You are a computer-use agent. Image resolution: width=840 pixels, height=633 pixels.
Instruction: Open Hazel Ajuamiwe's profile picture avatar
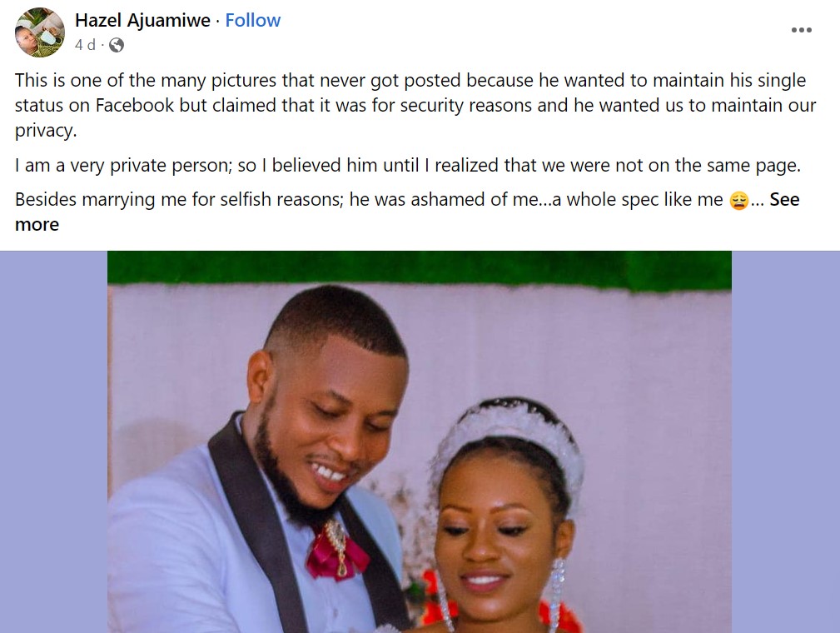coord(40,32)
